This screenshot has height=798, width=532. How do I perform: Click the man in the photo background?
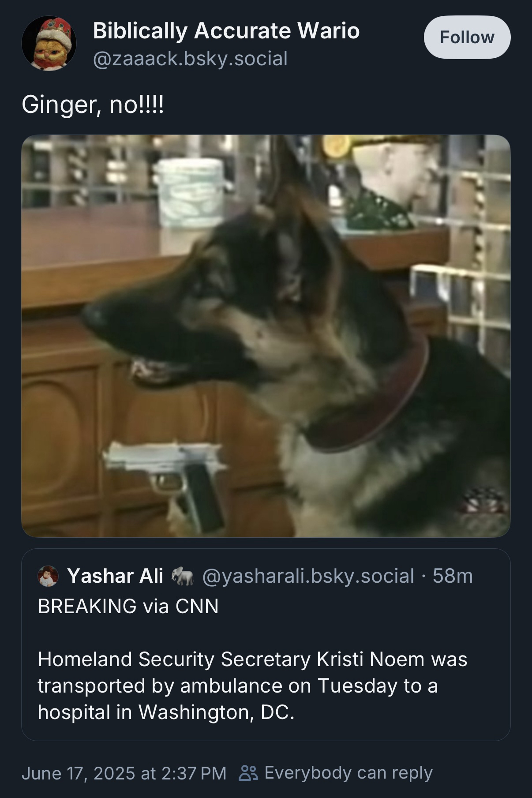388,185
